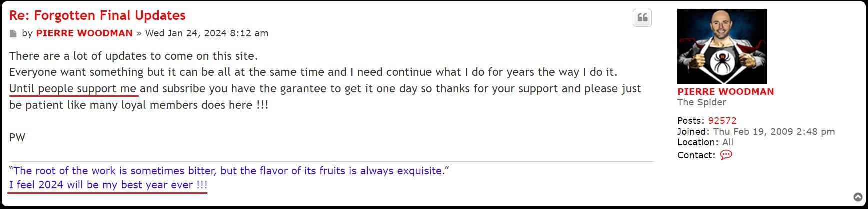This screenshot has height=209, width=868.
Task: Click the underlined "Until people support me" text
Action: (73, 89)
